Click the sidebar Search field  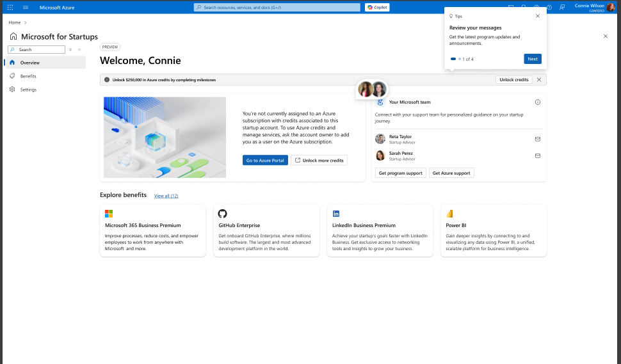36,49
